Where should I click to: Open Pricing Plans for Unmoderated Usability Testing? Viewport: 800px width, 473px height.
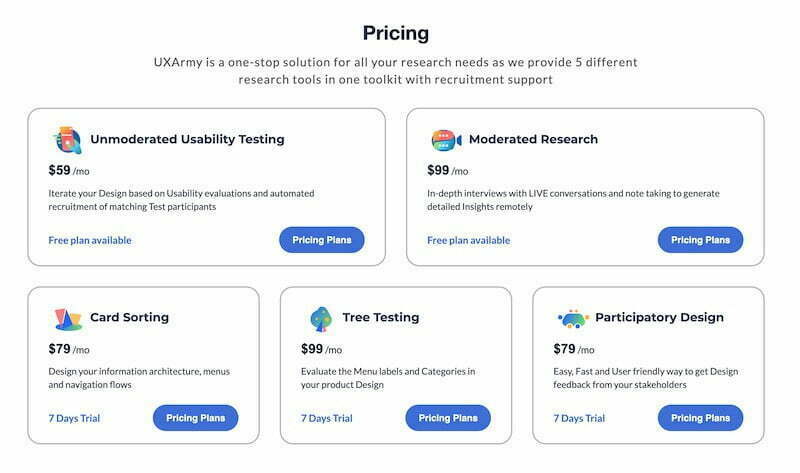click(x=322, y=240)
